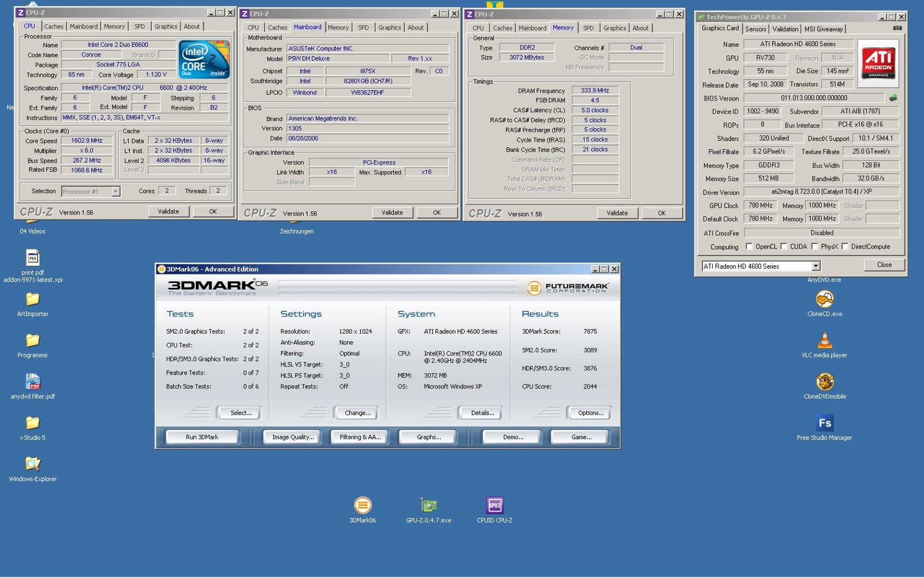This screenshot has width=924, height=578.
Task: Click the Core Speed value field
Action: click(87, 140)
